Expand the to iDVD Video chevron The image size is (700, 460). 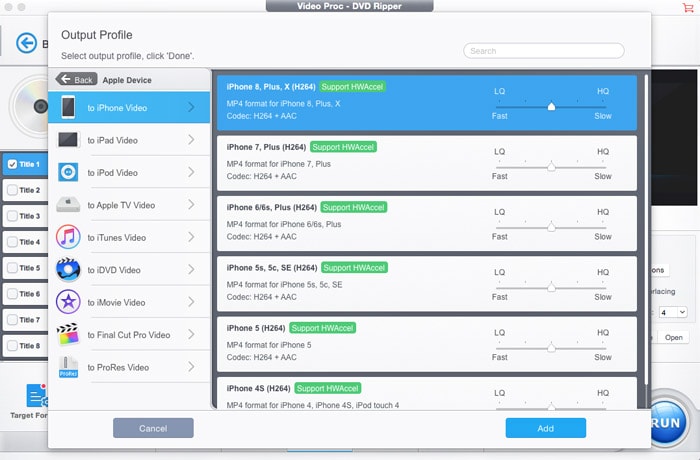(x=191, y=269)
